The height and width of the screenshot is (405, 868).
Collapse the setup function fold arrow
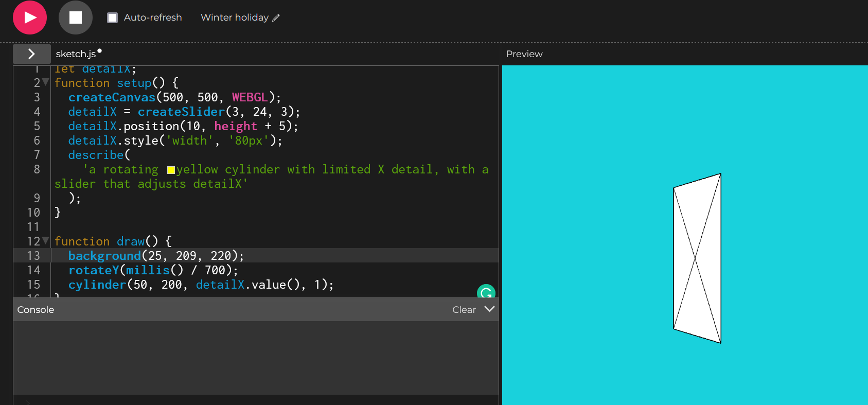coord(46,82)
